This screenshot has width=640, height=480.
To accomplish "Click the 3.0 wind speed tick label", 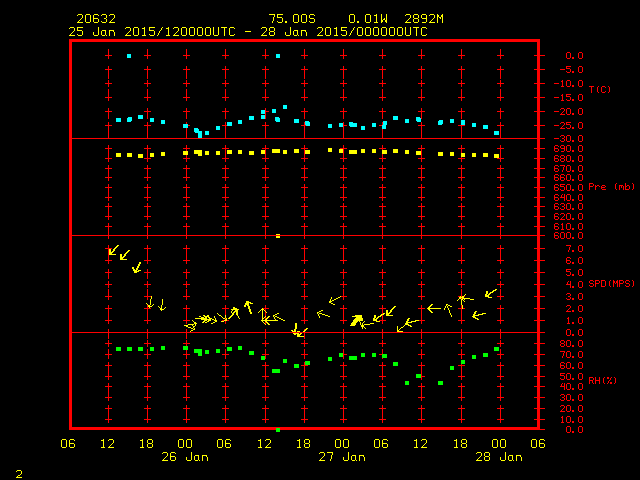I will [x=575, y=297].
